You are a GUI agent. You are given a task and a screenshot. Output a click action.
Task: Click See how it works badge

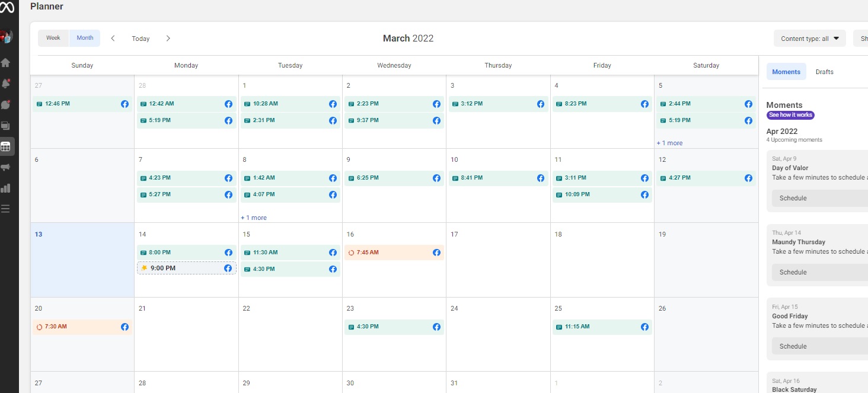tap(790, 115)
